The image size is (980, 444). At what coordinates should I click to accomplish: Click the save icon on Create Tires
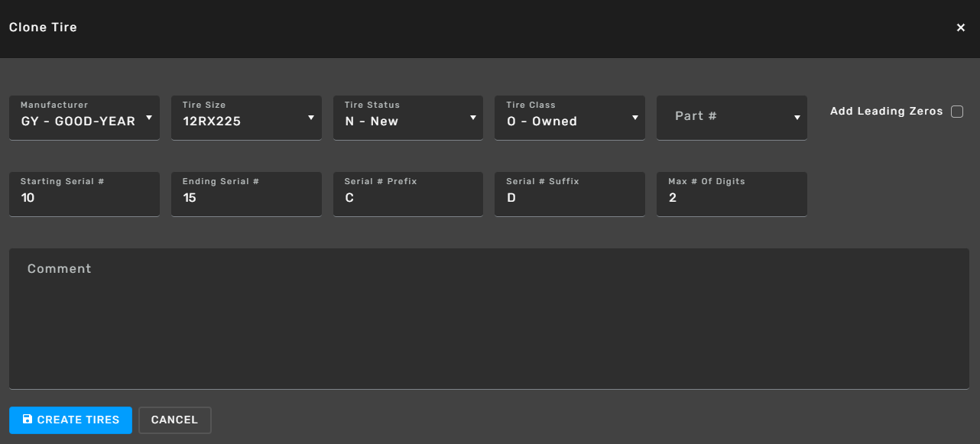pyautogui.click(x=28, y=420)
